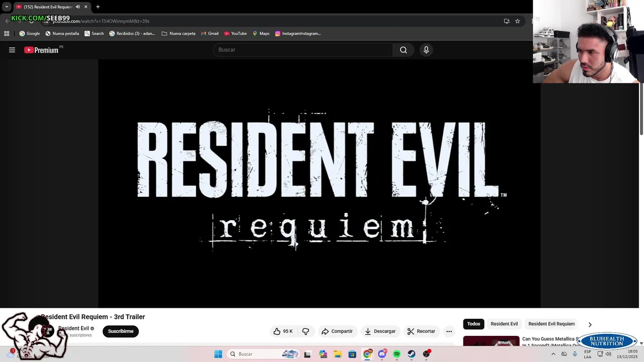Open Recibidos (3) bookmark

(x=132, y=34)
